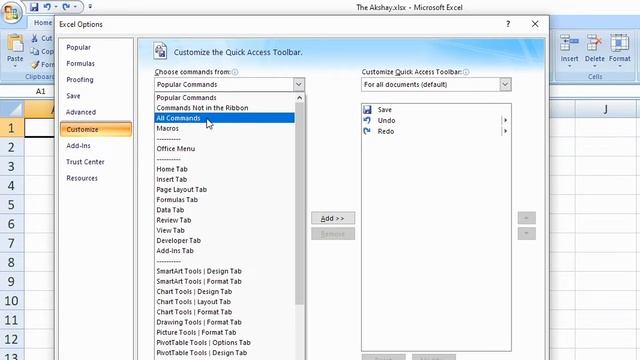Click Save icon in title bar toolbar
The image size is (640, 360).
click(34, 7)
